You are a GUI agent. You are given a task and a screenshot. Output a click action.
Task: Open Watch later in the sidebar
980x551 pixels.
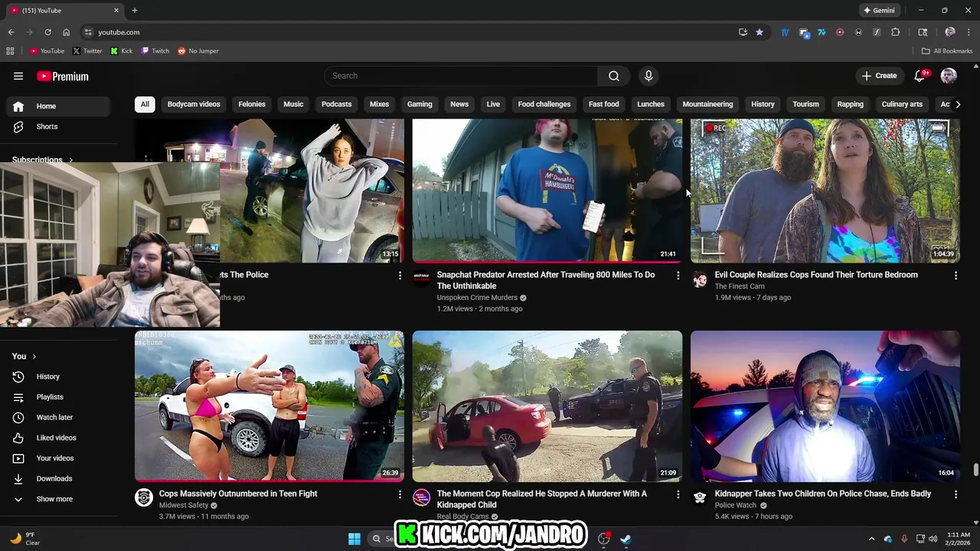pyautogui.click(x=58, y=417)
